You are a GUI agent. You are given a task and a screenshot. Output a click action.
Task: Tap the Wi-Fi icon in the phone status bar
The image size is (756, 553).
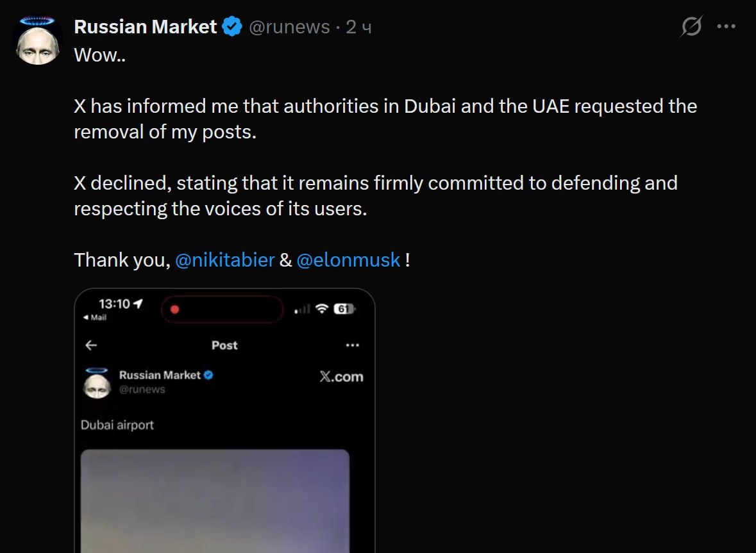[x=322, y=309]
